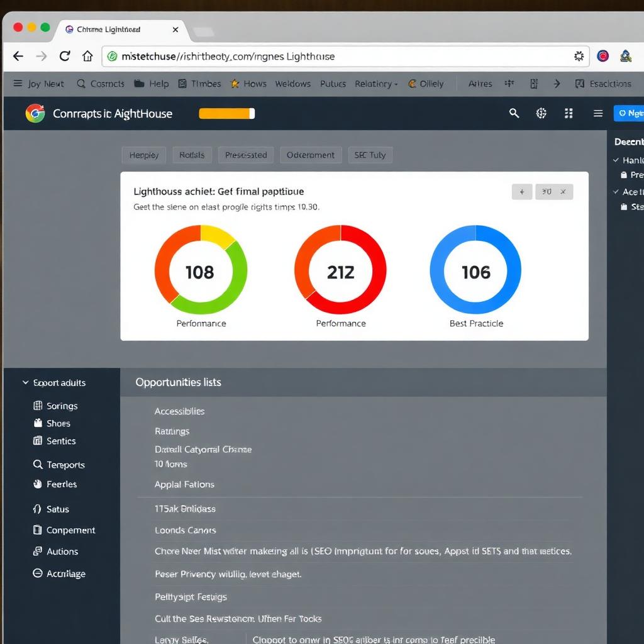
Task: Click the 108 Performance gauge
Action: (201, 270)
